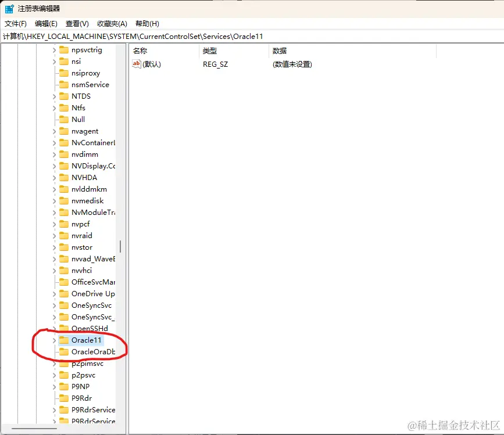Select the OpenSSHd tree key
This screenshot has width=504, height=435.
[x=90, y=328]
